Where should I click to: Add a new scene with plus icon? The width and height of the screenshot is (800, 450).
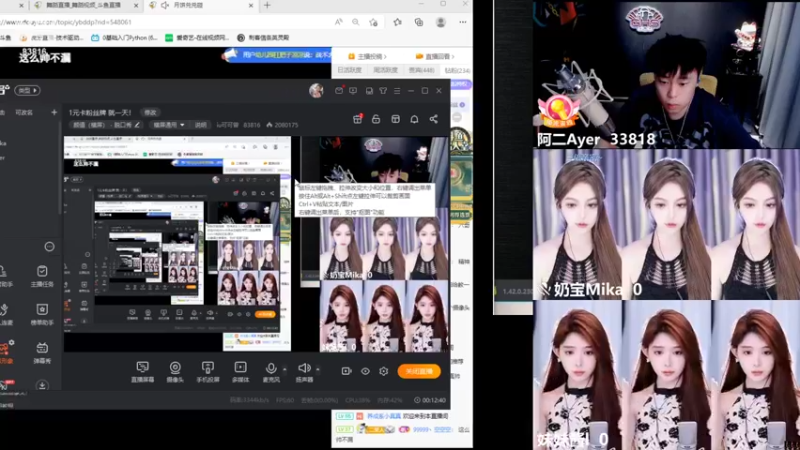coord(54,112)
